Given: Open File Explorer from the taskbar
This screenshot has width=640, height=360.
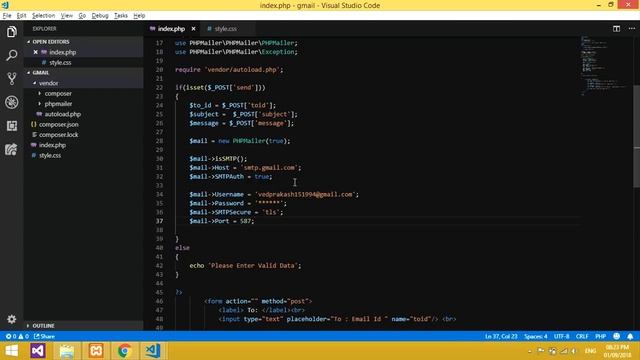Looking at the screenshot, I should click(67, 351).
